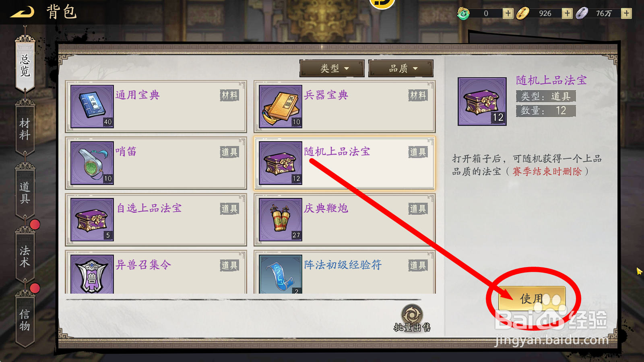Select the 随机上品法宝 list entry
Screen dimensions: 644x362
tap(345, 163)
